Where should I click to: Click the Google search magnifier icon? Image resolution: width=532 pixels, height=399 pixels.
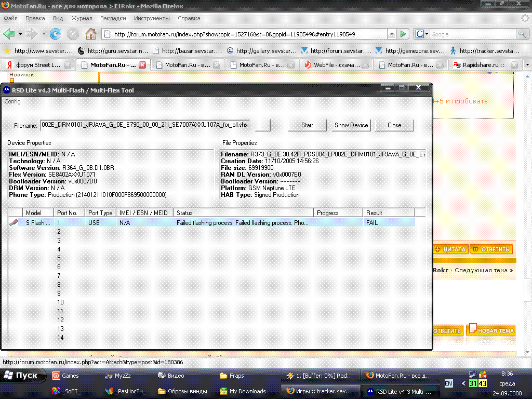[522, 34]
